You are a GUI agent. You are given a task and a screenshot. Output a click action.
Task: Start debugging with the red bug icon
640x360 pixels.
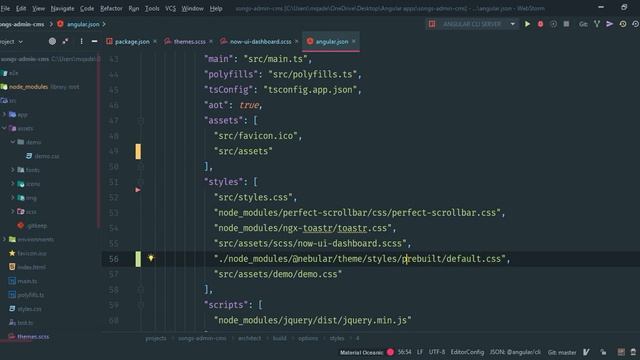coord(540,24)
